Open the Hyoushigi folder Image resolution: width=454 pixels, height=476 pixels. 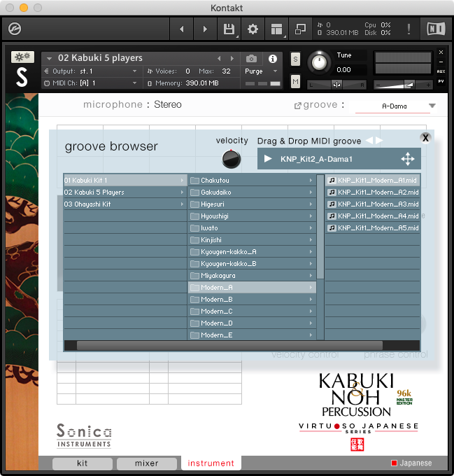(x=252, y=216)
